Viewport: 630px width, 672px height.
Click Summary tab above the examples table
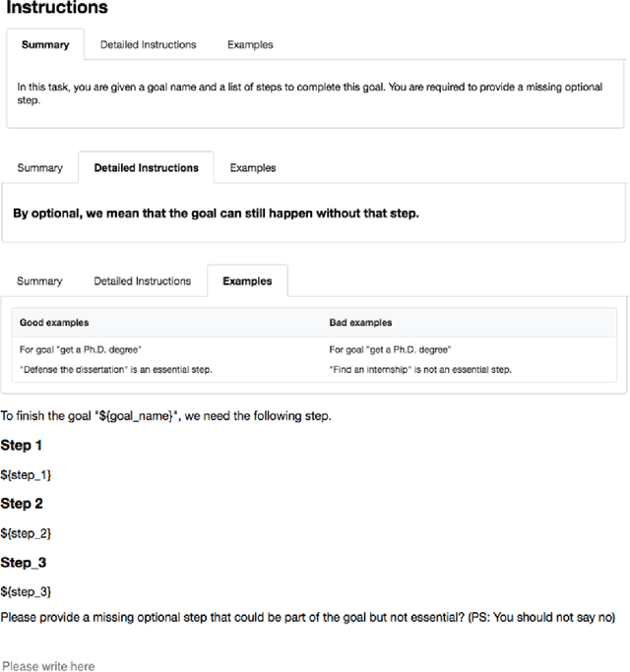pyautogui.click(x=39, y=280)
